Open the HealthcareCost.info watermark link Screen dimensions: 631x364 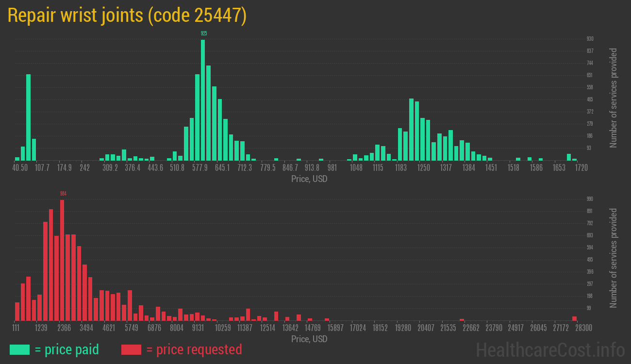point(550,349)
